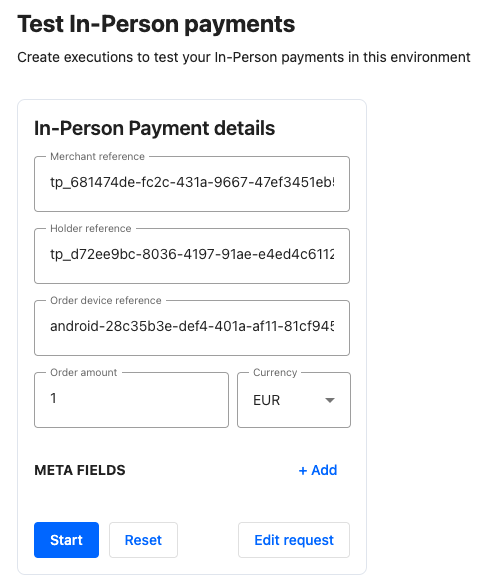
Task: Click the Currency dropdown arrow icon
Action: [x=330, y=400]
